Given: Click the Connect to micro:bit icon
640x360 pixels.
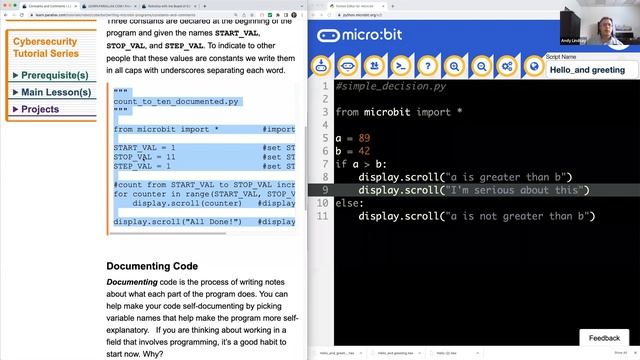Looking at the screenshot, I should pyautogui.click(x=347, y=66).
